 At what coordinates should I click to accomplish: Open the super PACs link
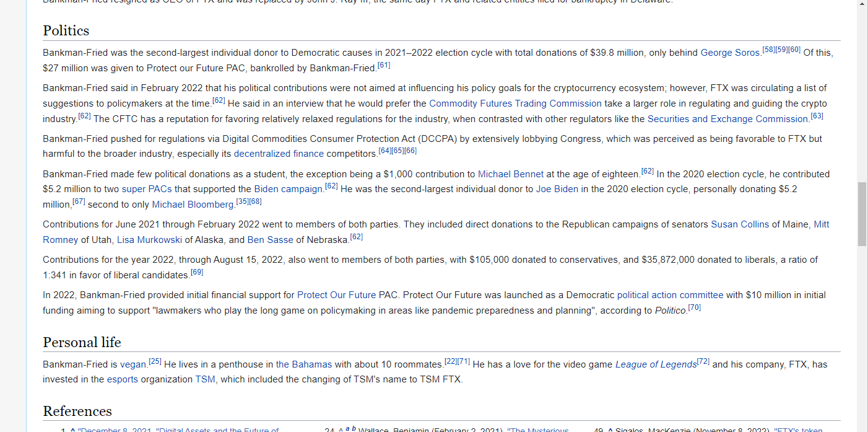tap(147, 189)
